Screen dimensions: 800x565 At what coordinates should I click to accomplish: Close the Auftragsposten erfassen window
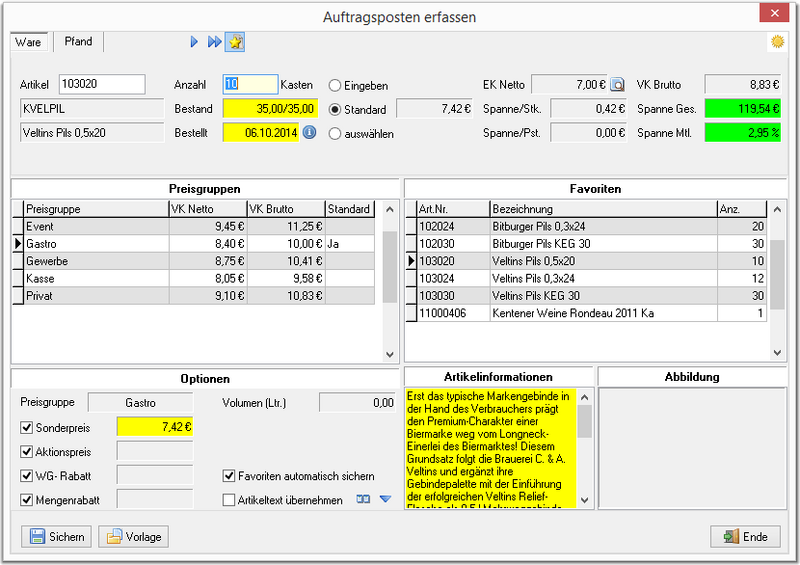(774, 13)
